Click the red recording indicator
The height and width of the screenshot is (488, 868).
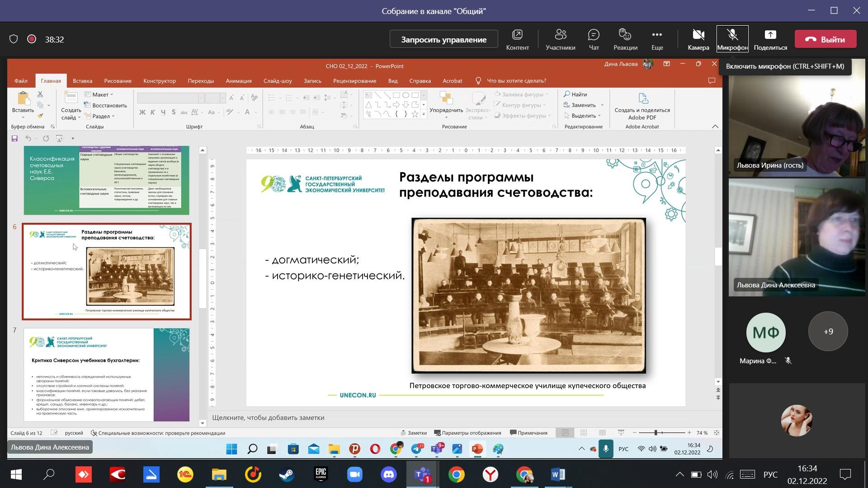(x=32, y=39)
